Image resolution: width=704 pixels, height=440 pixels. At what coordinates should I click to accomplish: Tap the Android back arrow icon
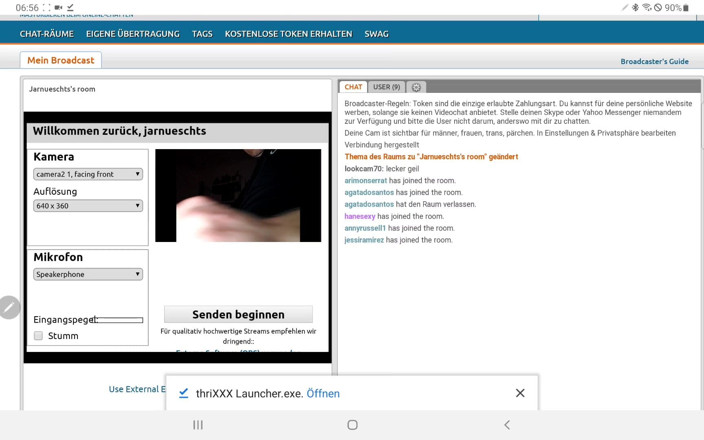[x=507, y=425]
